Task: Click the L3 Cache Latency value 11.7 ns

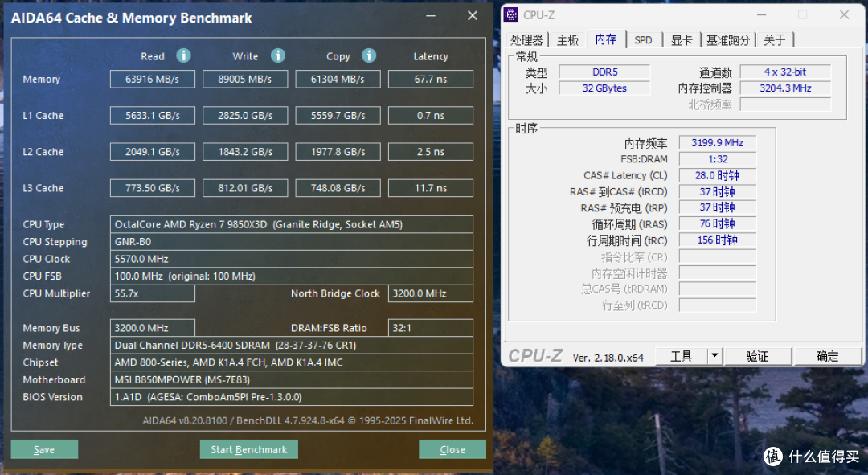Action: (x=431, y=188)
